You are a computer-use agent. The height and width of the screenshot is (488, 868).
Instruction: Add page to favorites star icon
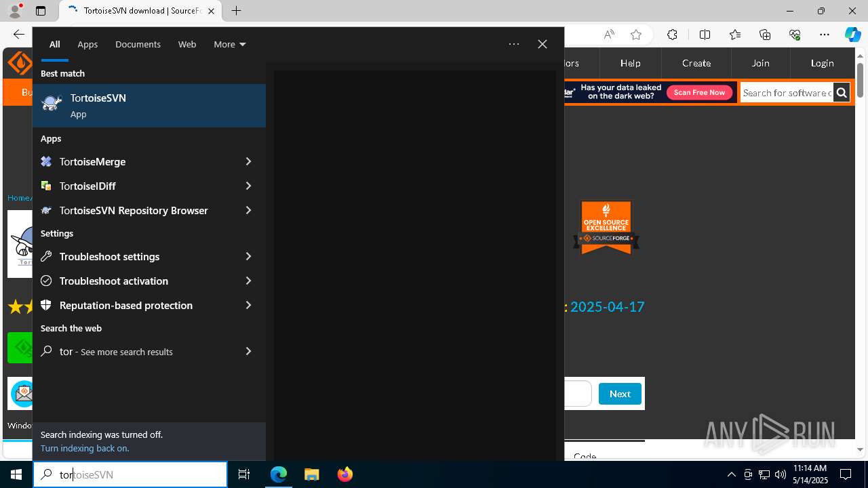(635, 35)
